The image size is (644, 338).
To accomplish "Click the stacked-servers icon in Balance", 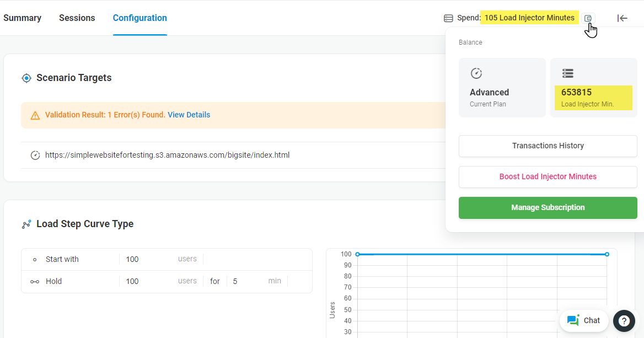I will click(x=567, y=73).
